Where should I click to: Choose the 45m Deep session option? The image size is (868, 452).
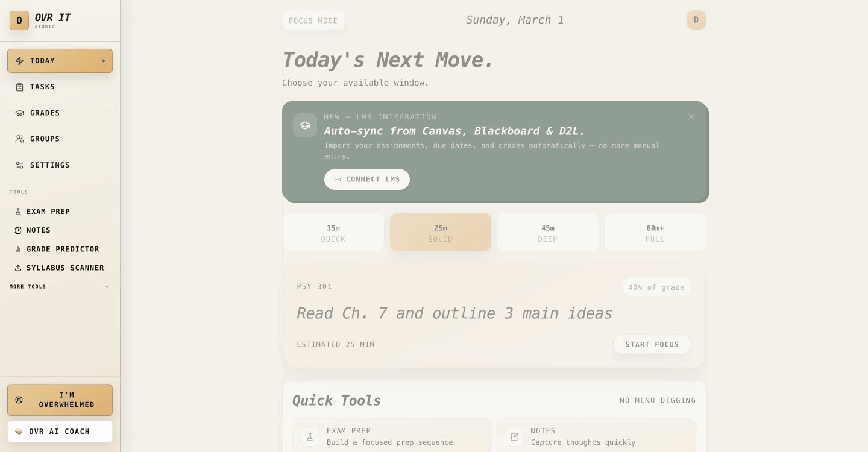(x=548, y=232)
